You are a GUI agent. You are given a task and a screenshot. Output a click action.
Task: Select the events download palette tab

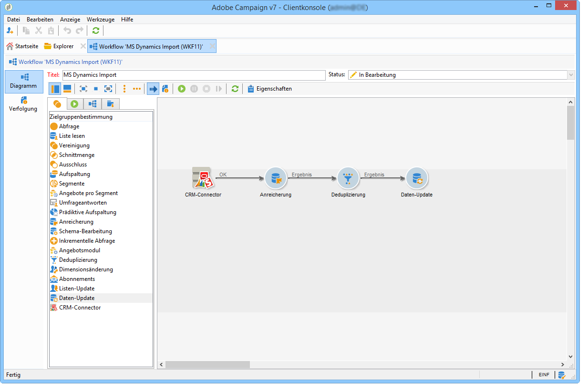click(111, 104)
